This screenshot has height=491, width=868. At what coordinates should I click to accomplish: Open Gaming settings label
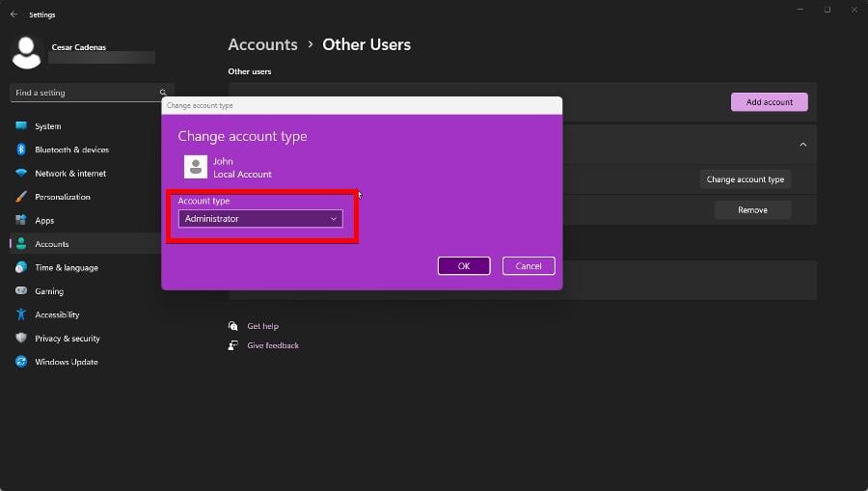(49, 291)
